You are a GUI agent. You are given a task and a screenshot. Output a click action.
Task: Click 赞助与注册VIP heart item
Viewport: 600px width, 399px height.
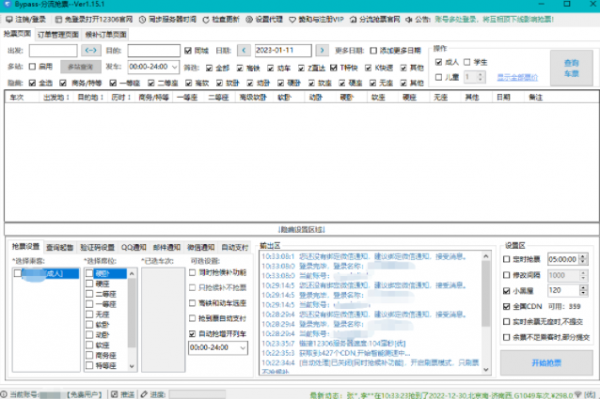click(x=316, y=19)
